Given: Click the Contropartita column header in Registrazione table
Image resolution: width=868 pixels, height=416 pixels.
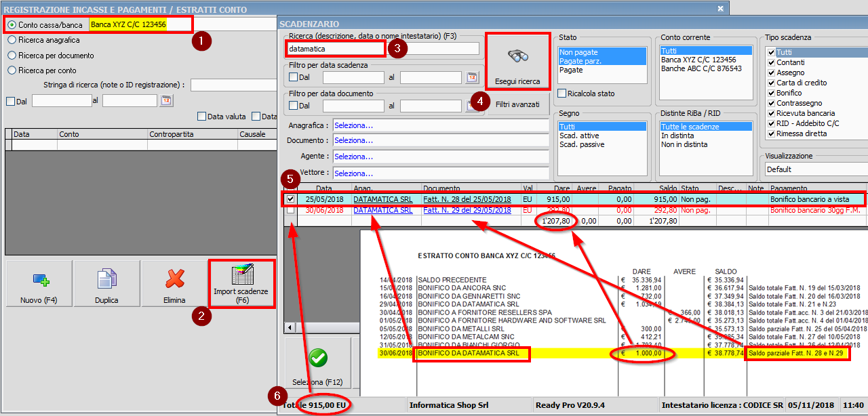Looking at the screenshot, I should click(192, 134).
